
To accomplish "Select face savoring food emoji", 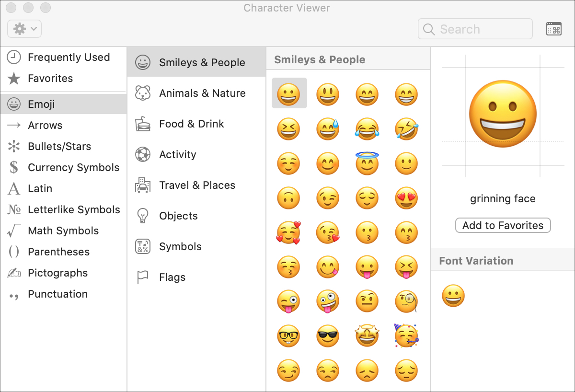I will [328, 267].
